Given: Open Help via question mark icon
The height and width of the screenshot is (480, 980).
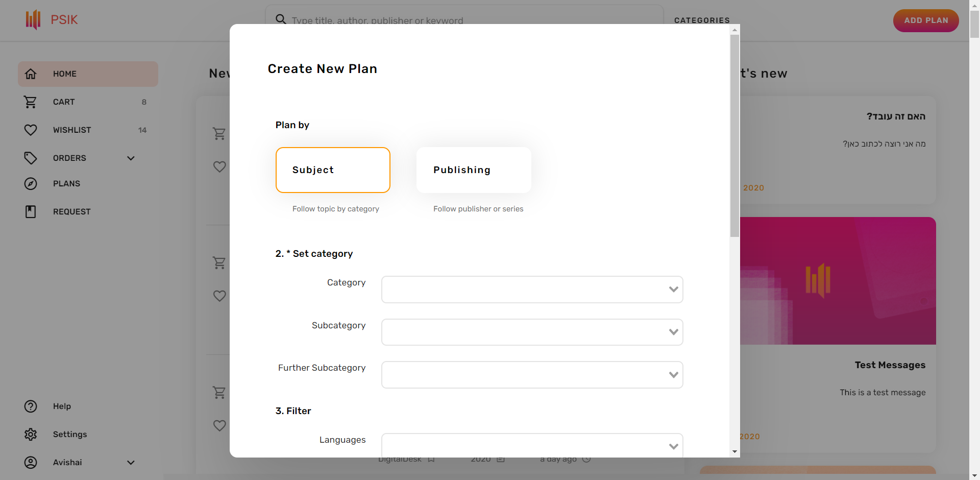Looking at the screenshot, I should (31, 406).
